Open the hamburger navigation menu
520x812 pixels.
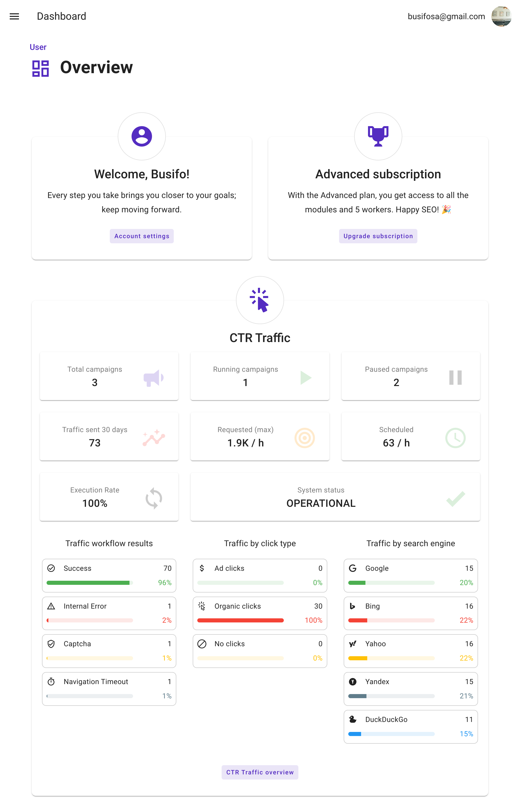14,16
